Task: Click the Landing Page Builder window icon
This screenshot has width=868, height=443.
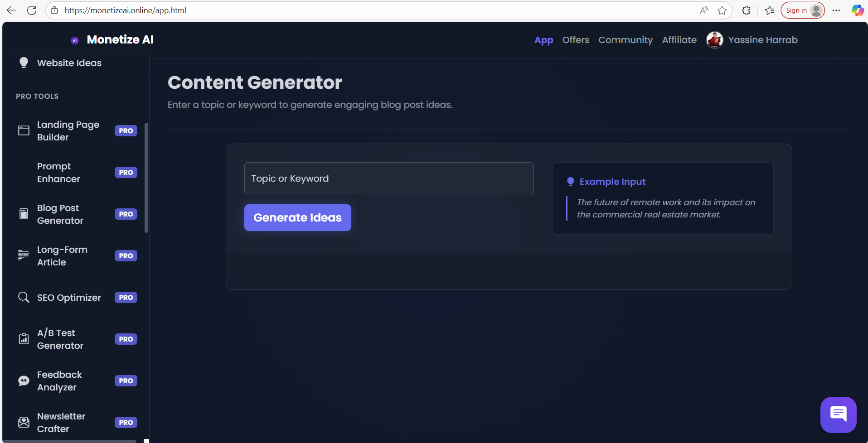Action: click(24, 131)
